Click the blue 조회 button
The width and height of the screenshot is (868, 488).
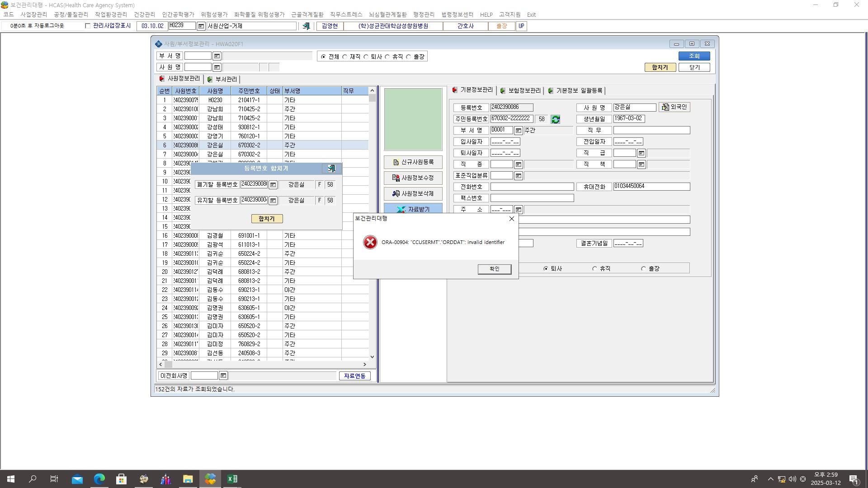tap(694, 56)
